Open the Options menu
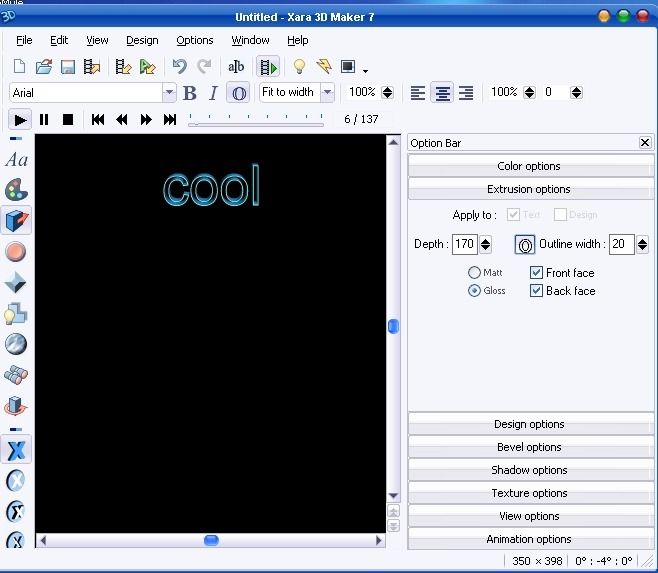 pyautogui.click(x=195, y=40)
